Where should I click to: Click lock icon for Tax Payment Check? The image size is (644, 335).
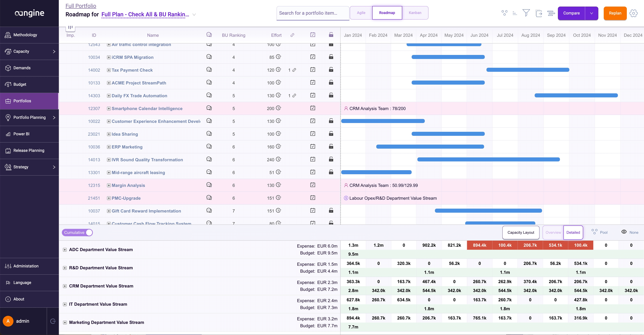(x=331, y=69)
